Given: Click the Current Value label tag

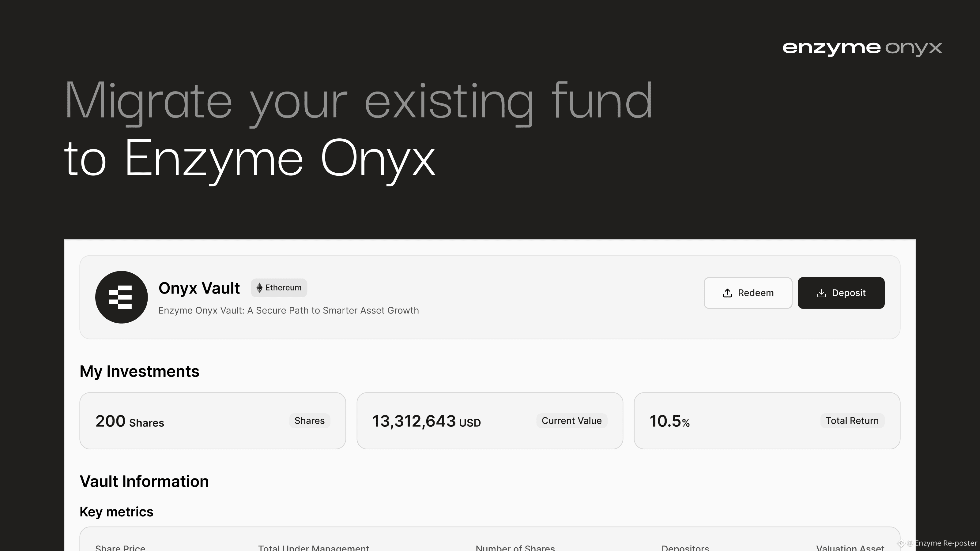Looking at the screenshot, I should [x=571, y=421].
